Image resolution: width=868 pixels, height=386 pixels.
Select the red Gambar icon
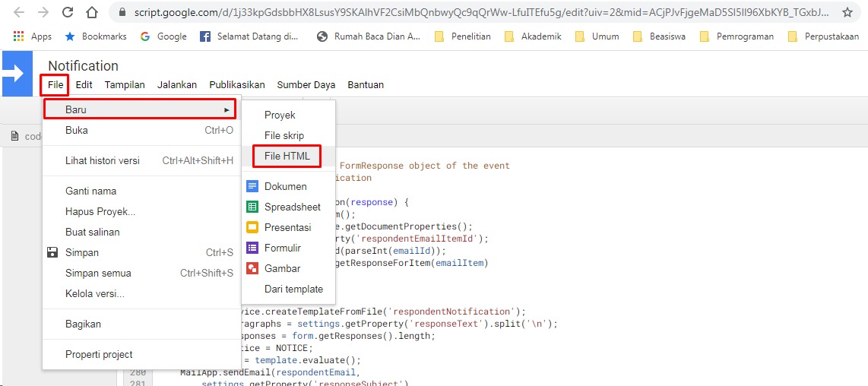click(252, 268)
